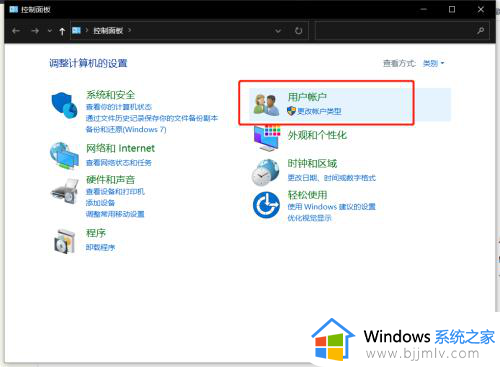
Task: Open the Appearance and Personalization monitor icon
Action: pos(266,137)
